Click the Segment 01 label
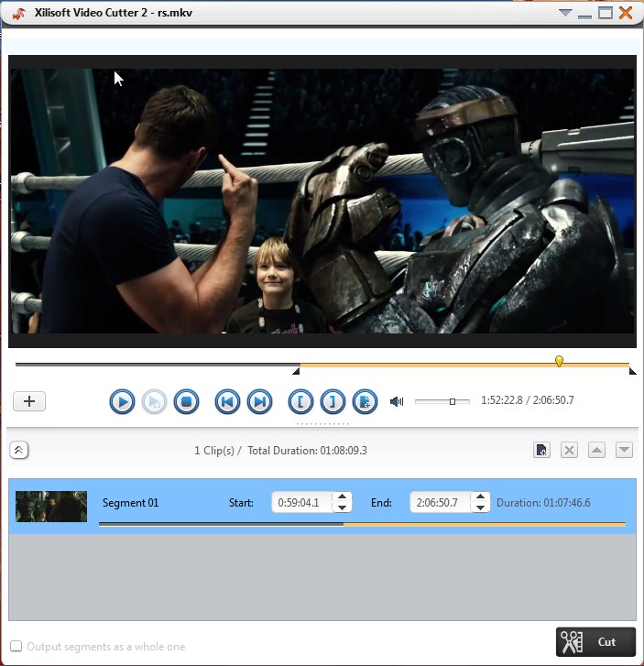The image size is (644, 666). tap(130, 503)
